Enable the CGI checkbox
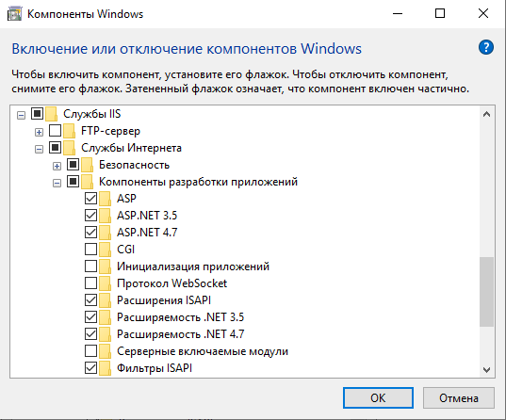This screenshot has height=420, width=506. coord(90,249)
